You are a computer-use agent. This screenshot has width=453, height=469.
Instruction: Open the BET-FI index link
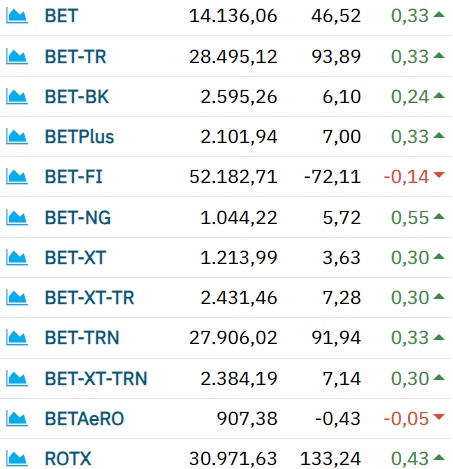coord(74,177)
